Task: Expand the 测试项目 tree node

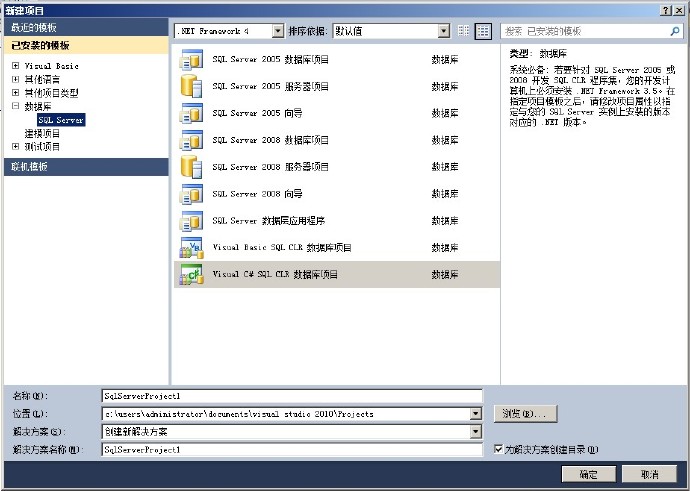Action: click(x=15, y=147)
